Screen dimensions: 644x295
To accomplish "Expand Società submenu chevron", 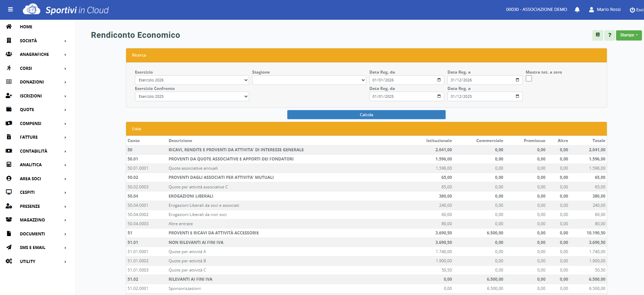I will coord(65,41).
